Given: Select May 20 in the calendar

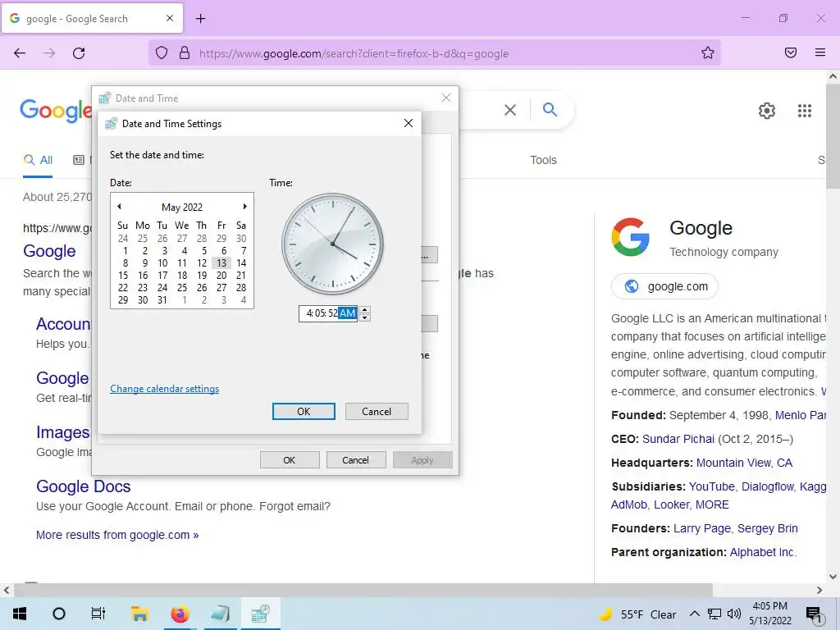Looking at the screenshot, I should [221, 276].
